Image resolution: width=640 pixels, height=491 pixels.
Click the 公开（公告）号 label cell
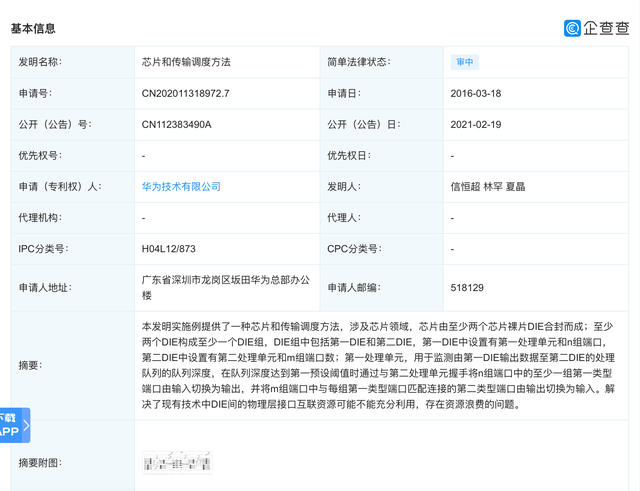pos(73,124)
